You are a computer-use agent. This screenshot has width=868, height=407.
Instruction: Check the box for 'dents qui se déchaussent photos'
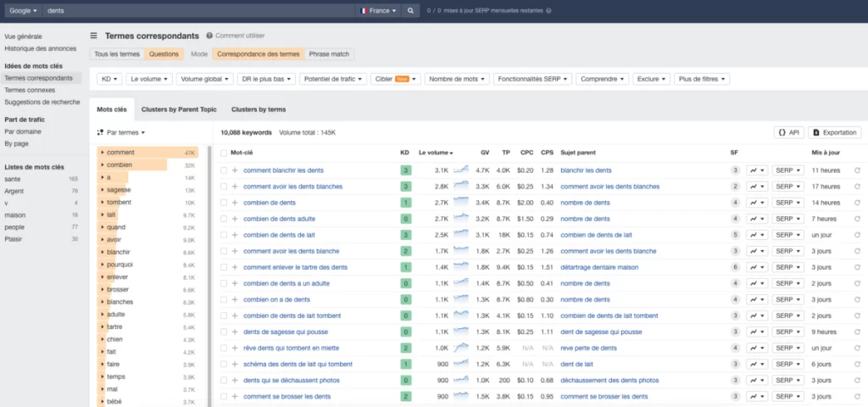point(224,381)
